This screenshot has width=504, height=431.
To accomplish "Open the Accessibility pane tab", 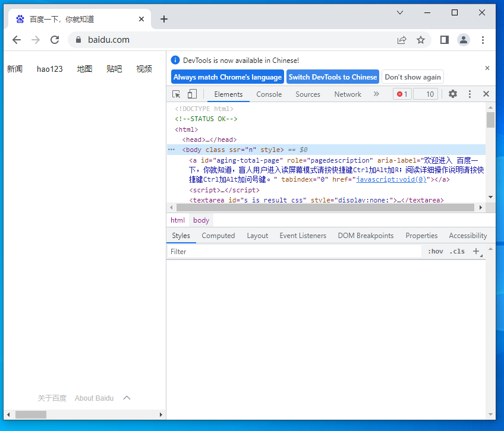I will coord(468,236).
